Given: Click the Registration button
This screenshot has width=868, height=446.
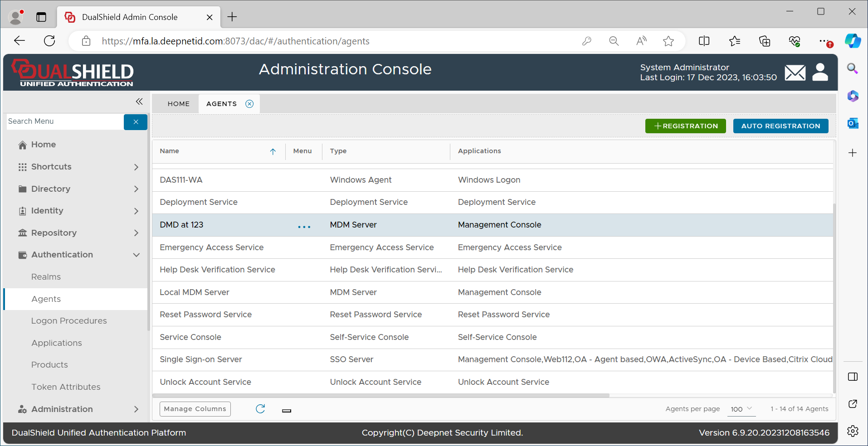Looking at the screenshot, I should click(685, 126).
